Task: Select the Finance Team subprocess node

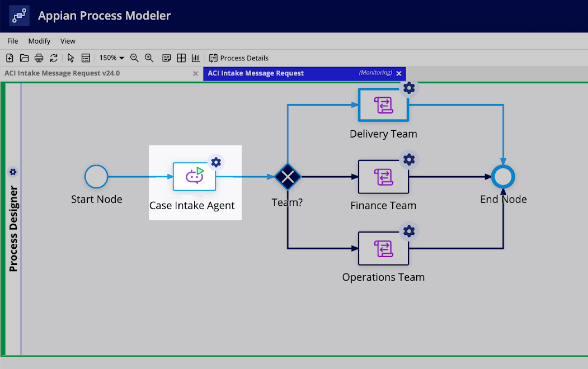Action: 383,177
